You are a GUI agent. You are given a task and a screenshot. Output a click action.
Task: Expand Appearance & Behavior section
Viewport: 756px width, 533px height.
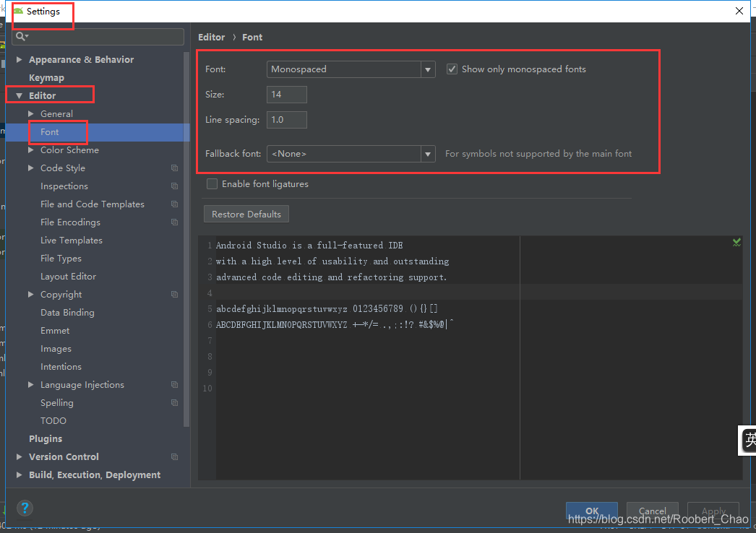[x=20, y=59]
